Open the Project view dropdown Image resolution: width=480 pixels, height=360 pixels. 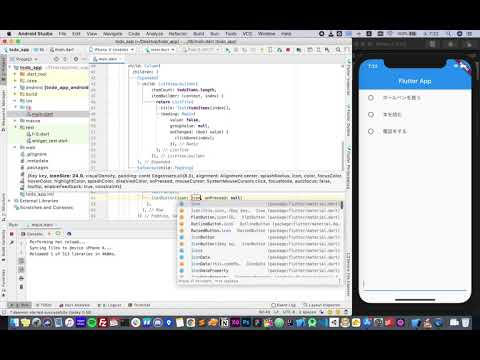[x=24, y=59]
